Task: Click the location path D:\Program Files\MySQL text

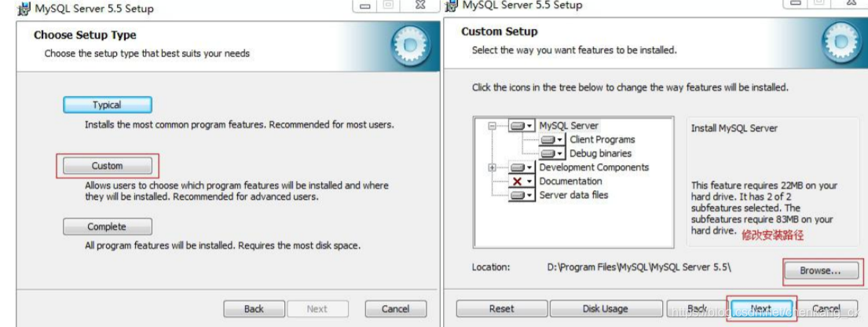Action: (639, 267)
